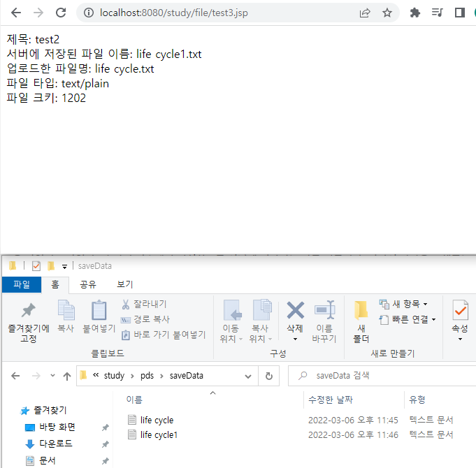
Task: Sort by the 이름 column header
Action: (x=134, y=400)
